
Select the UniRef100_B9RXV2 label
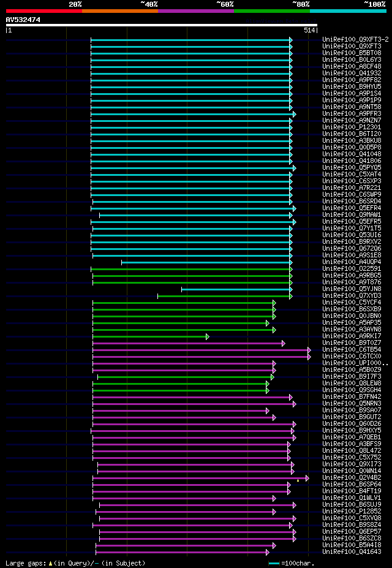point(352,243)
